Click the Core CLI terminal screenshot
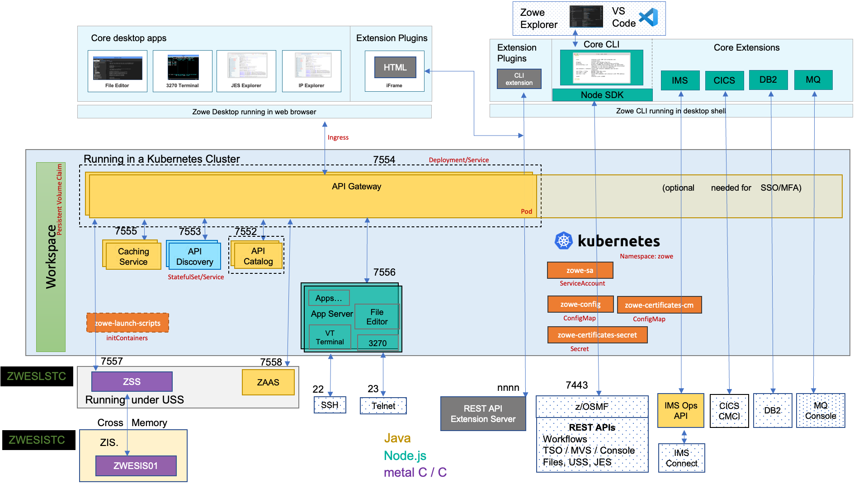This screenshot has height=488, width=868. (x=602, y=68)
